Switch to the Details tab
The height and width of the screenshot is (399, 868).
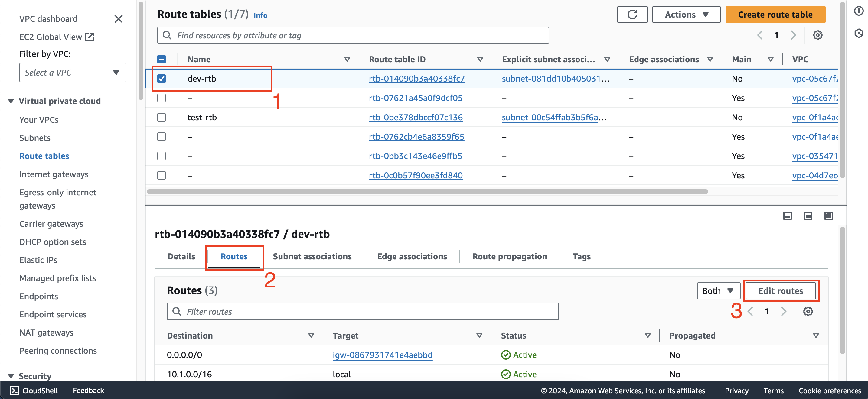(181, 257)
